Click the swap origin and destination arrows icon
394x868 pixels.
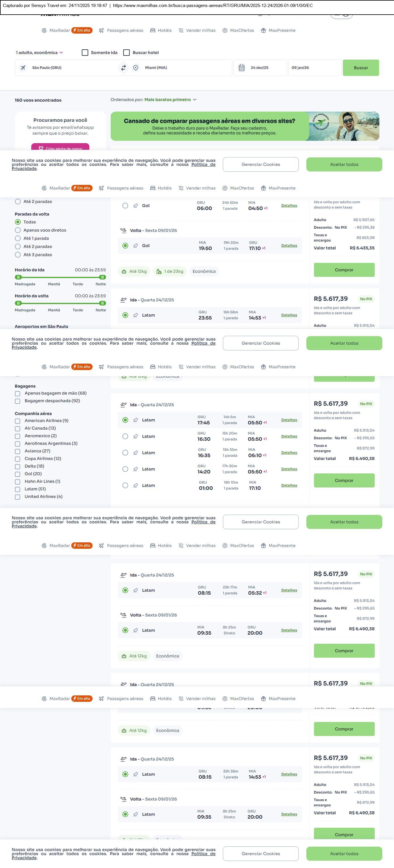coord(123,68)
